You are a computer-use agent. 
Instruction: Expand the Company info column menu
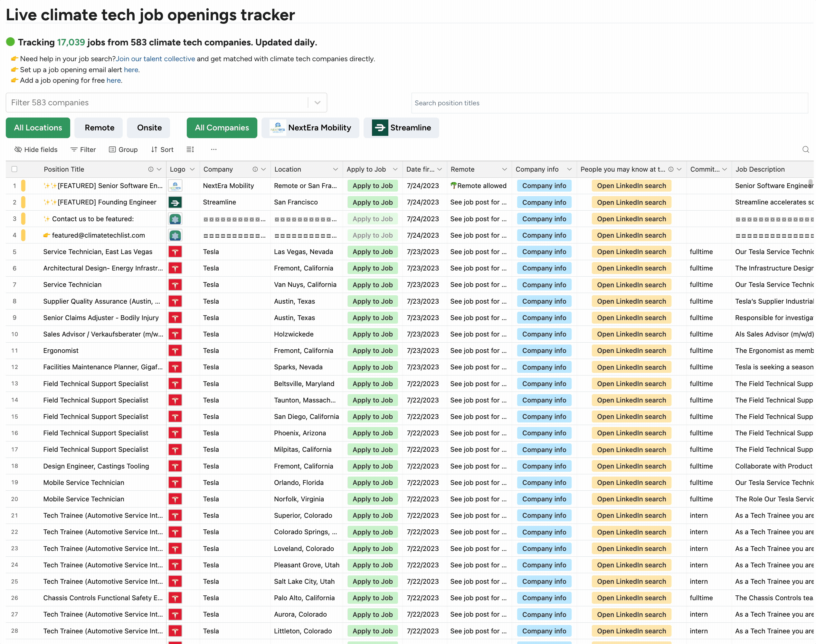click(569, 169)
